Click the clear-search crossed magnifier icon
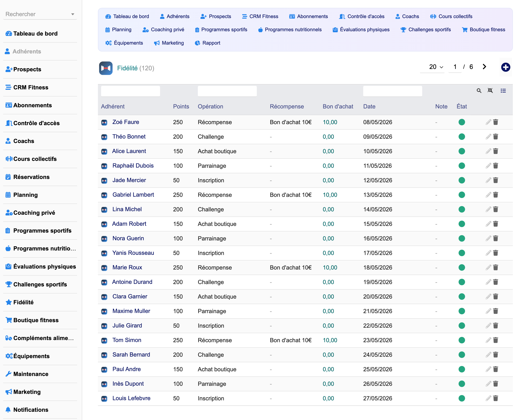Image resolution: width=527 pixels, height=420 pixels. (x=490, y=91)
